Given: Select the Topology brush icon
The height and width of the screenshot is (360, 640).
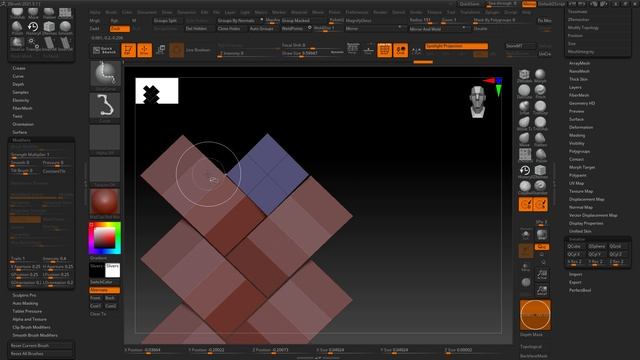Looking at the screenshot, I should 33,44.
